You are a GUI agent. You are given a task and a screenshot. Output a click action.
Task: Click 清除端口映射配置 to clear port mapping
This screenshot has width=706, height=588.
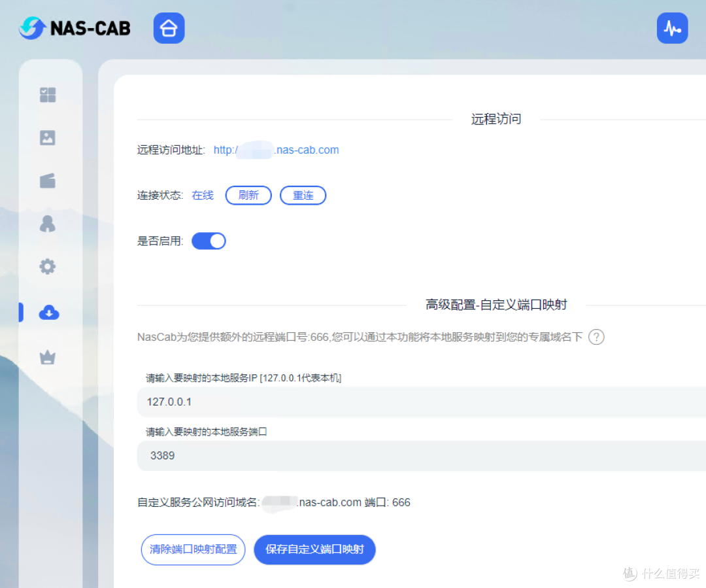pos(193,549)
